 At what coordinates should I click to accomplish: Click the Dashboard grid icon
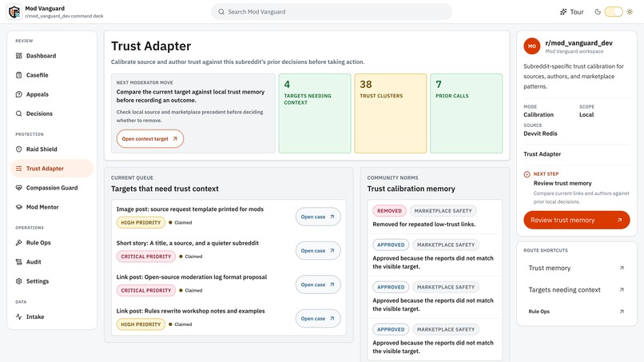(x=19, y=56)
